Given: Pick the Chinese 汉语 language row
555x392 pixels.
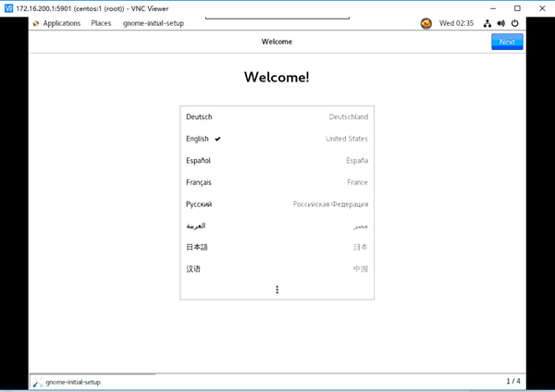Looking at the screenshot, I should [x=277, y=269].
